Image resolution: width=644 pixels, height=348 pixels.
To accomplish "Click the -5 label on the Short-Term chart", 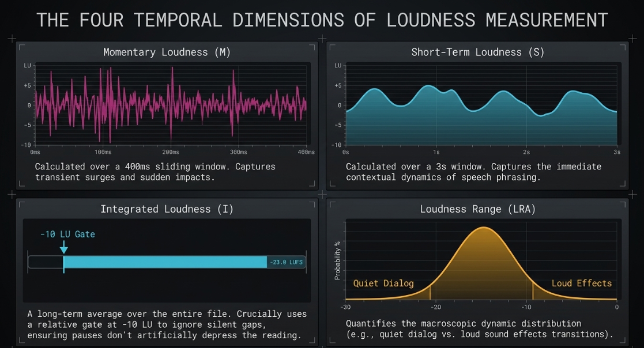I will pos(338,125).
